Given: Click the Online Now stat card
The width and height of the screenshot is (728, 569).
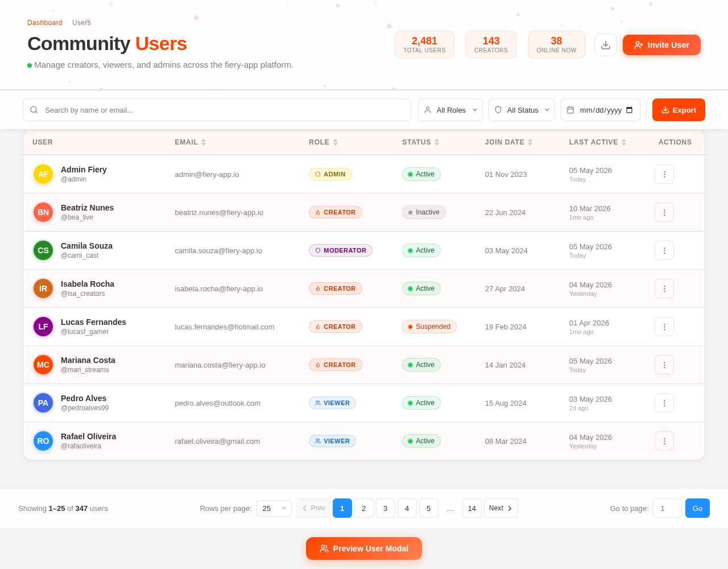Looking at the screenshot, I should pos(556,45).
